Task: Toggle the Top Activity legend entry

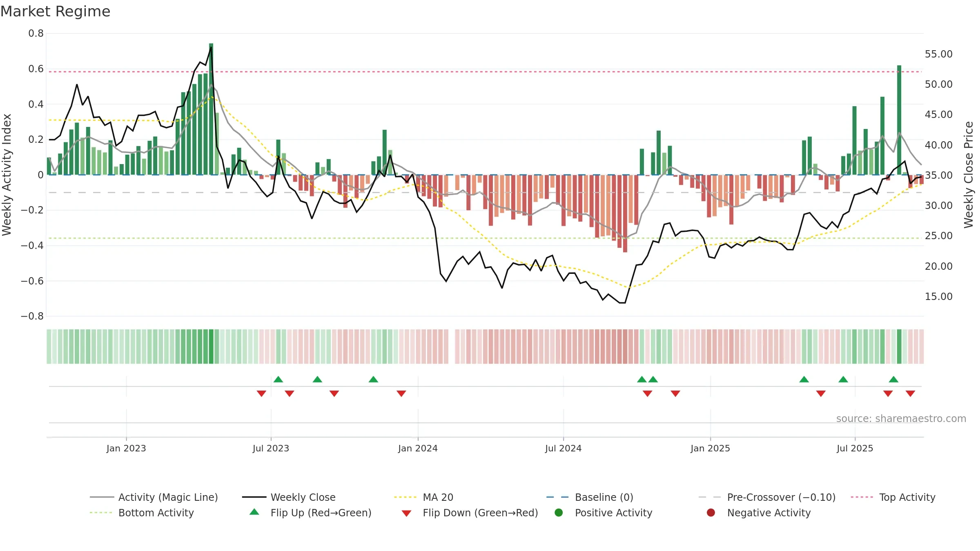Action: (x=893, y=497)
